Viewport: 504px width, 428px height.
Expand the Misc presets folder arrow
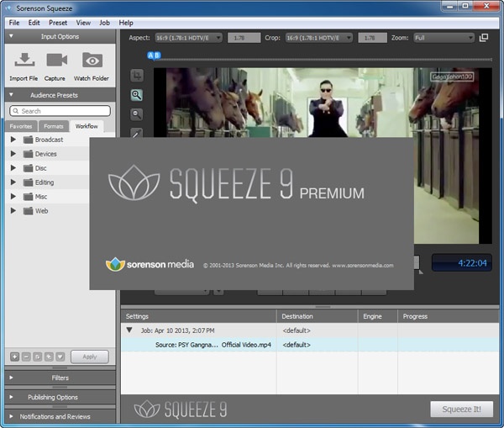point(13,196)
